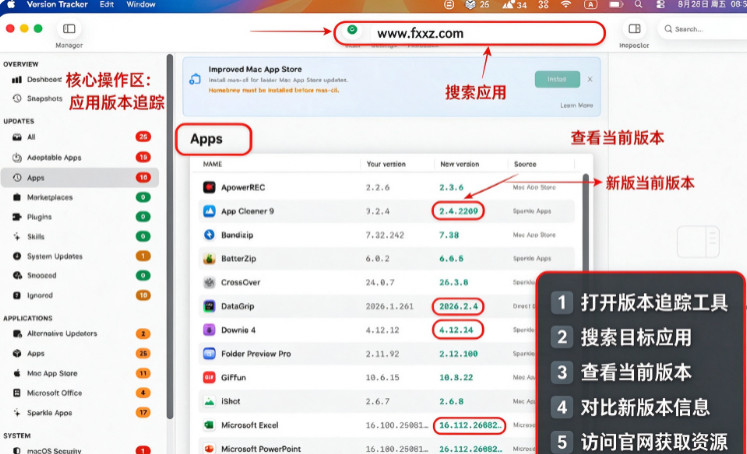This screenshot has width=747, height=454.
Task: Toggle the Inspector panel
Action: coord(634,29)
